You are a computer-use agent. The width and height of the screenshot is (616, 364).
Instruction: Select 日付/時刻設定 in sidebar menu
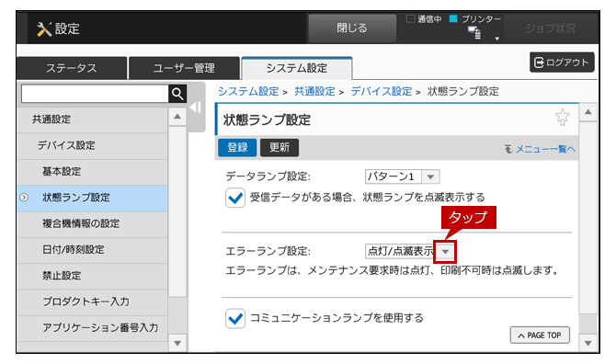point(92,250)
